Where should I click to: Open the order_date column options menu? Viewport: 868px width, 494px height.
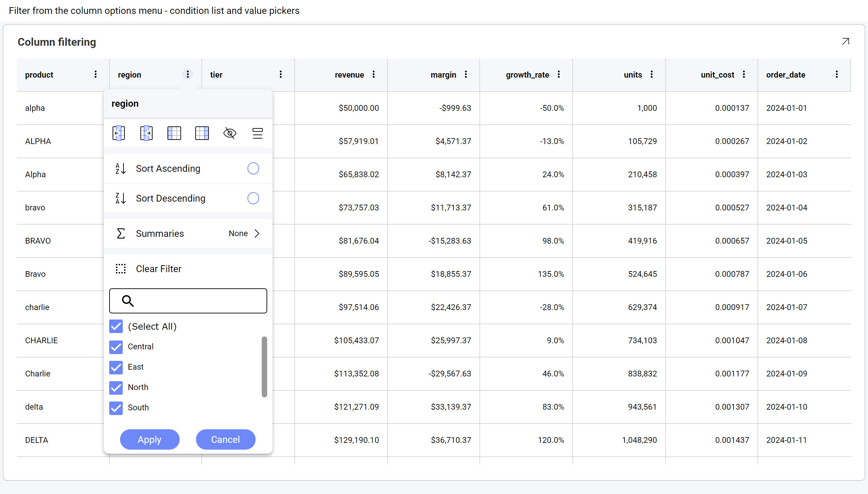(837, 74)
